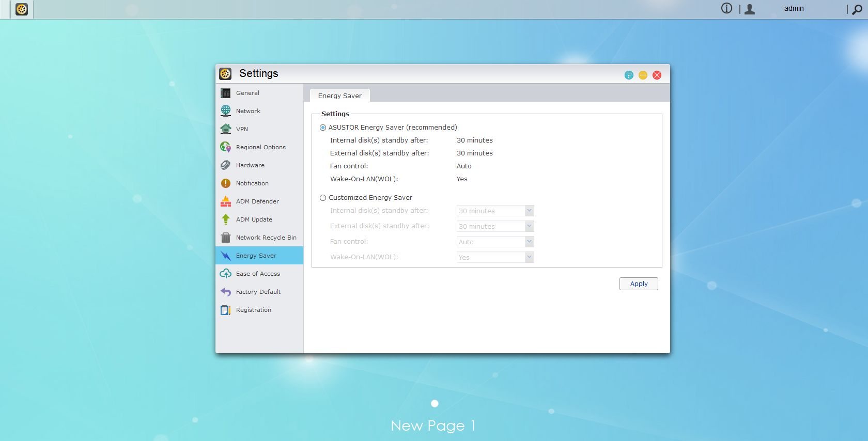The width and height of the screenshot is (868, 441).
Task: Go to VPN settings
Action: (x=259, y=129)
